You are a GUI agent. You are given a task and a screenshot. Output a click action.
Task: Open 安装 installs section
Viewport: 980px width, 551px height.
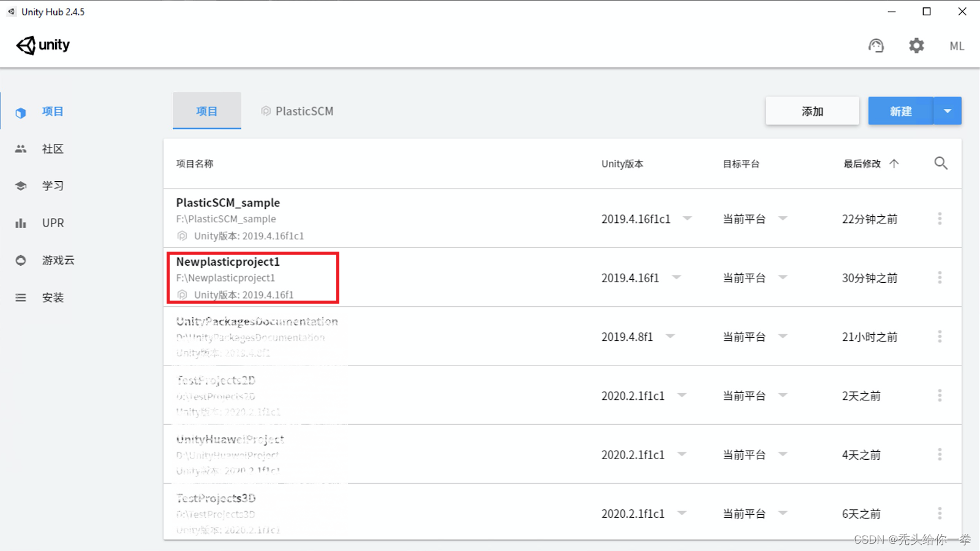pyautogui.click(x=53, y=298)
